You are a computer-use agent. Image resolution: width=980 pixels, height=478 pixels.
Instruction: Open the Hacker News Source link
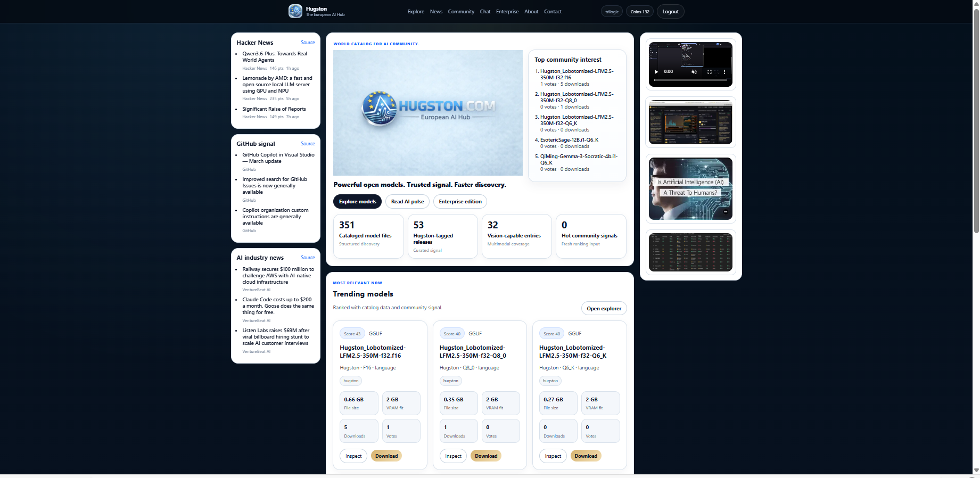click(308, 43)
